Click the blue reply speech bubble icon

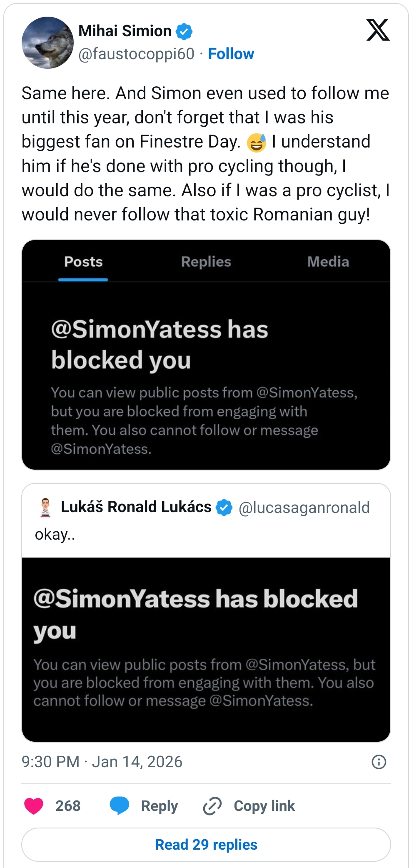click(120, 805)
